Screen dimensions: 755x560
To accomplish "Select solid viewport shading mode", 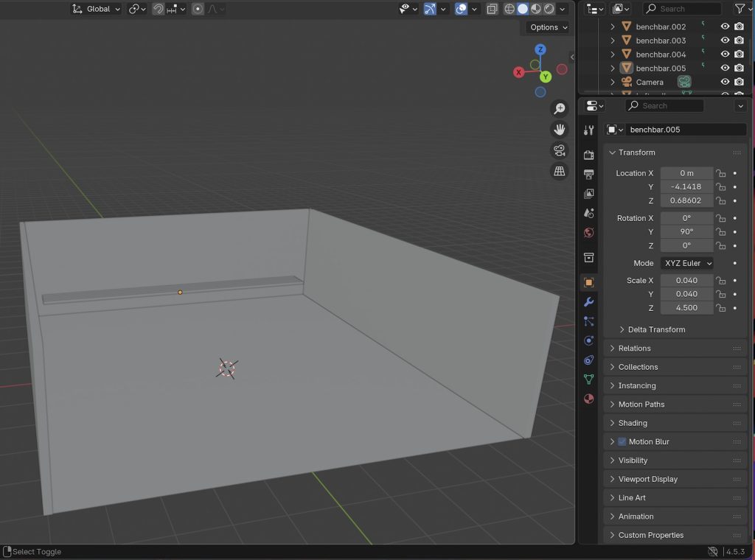I will 523,9.
